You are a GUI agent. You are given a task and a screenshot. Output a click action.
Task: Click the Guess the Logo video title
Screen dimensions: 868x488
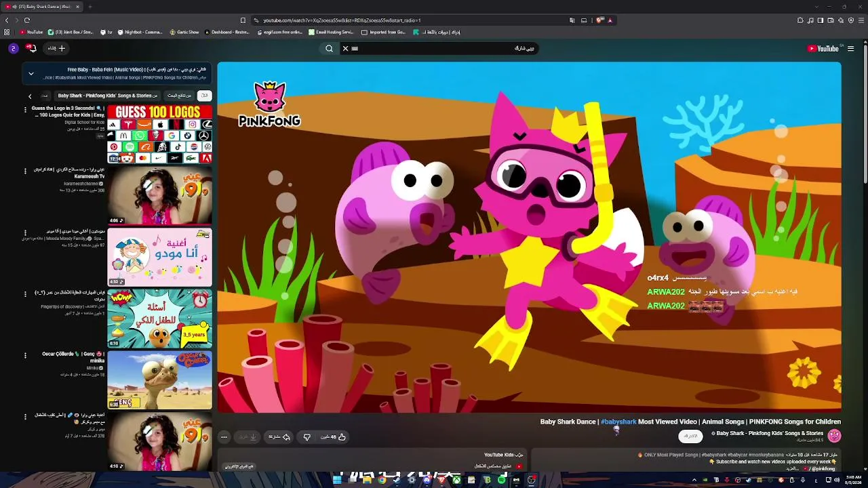click(68, 112)
